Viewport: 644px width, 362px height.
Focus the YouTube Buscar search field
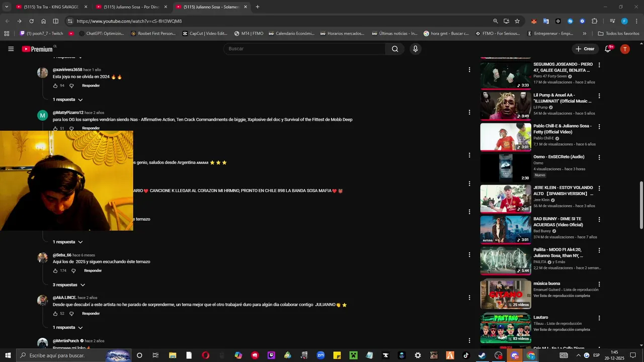tap(304, 49)
